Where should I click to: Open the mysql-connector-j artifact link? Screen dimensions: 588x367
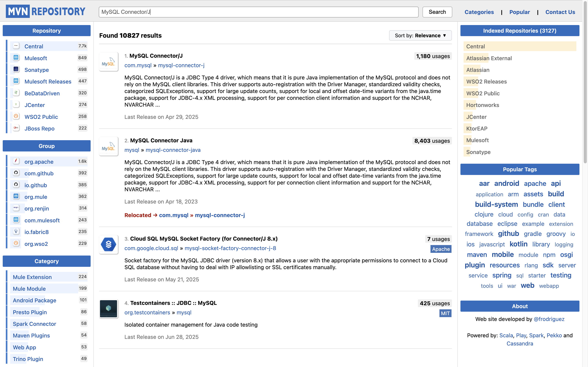pos(181,65)
